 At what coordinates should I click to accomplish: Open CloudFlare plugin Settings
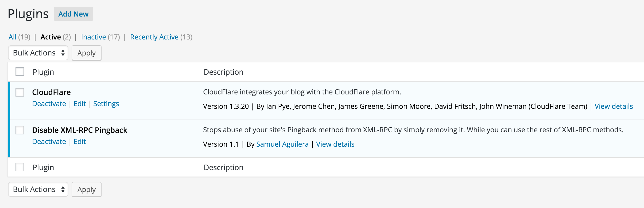(x=106, y=104)
